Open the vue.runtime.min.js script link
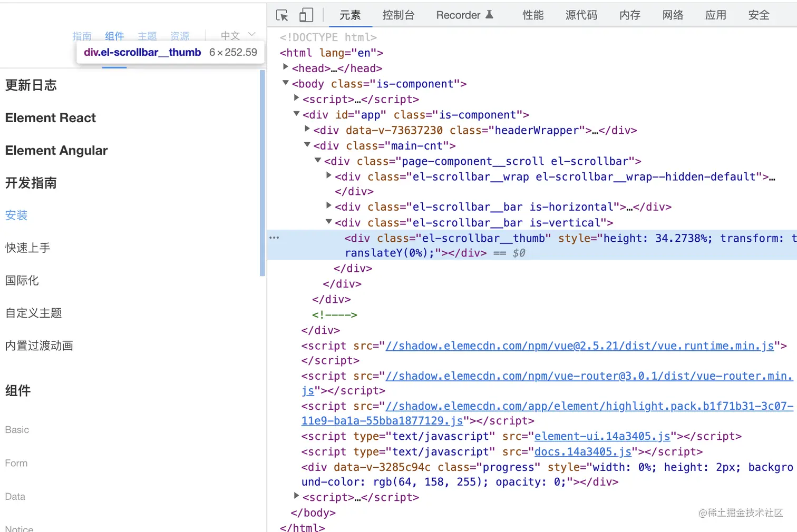The image size is (797, 532). point(580,346)
